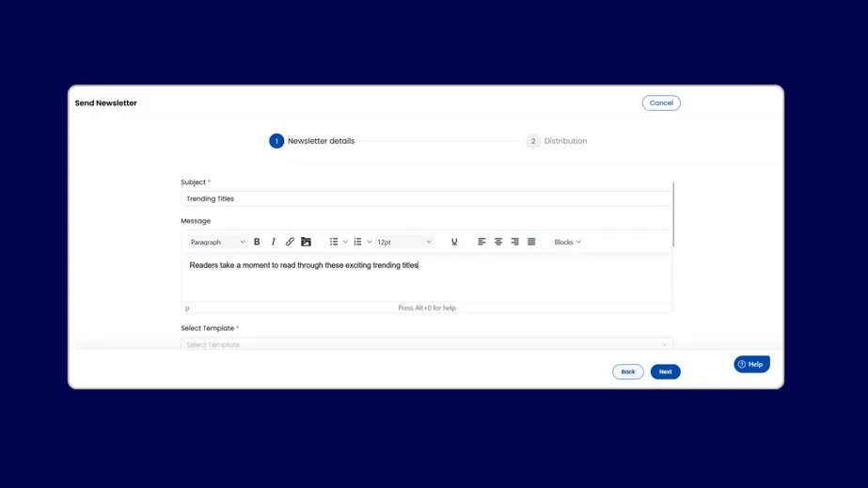Align message text to the right

pos(514,242)
